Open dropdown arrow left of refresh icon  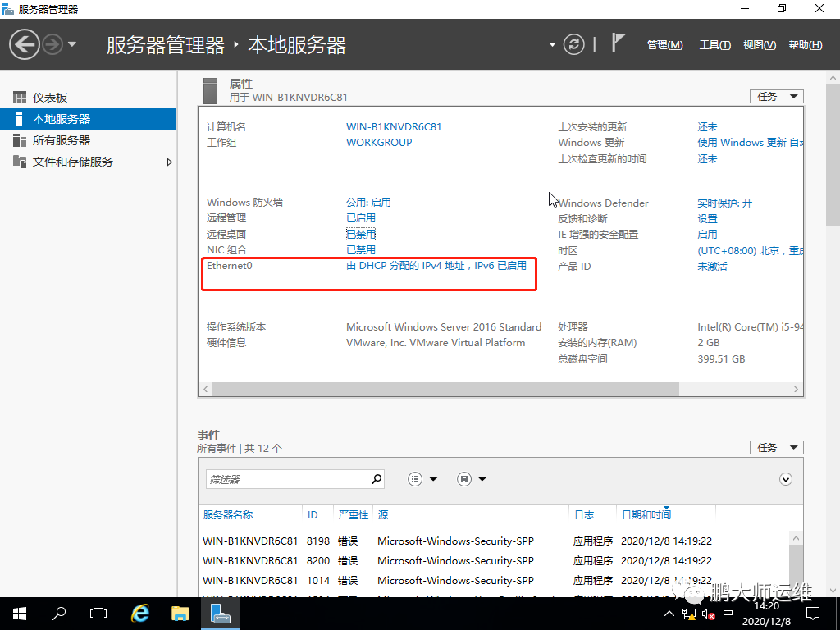pos(552,45)
